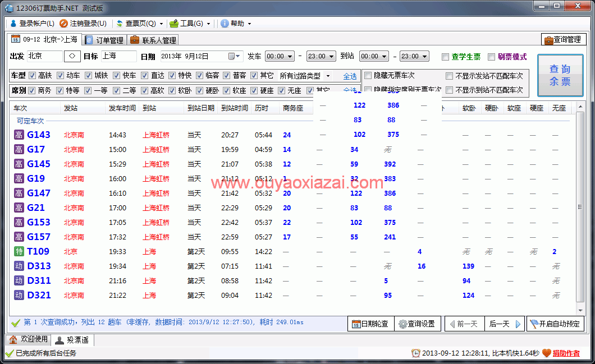595x364 pixels.
Task: Toggle the 商务 seat type checkbox
Action: pyautogui.click(x=32, y=90)
